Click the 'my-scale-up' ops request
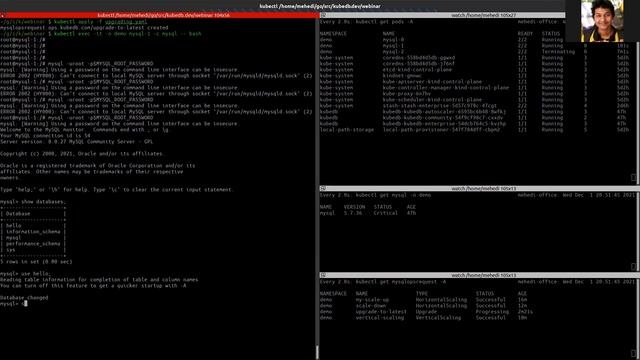This screenshot has width=640, height=360. (x=372, y=300)
